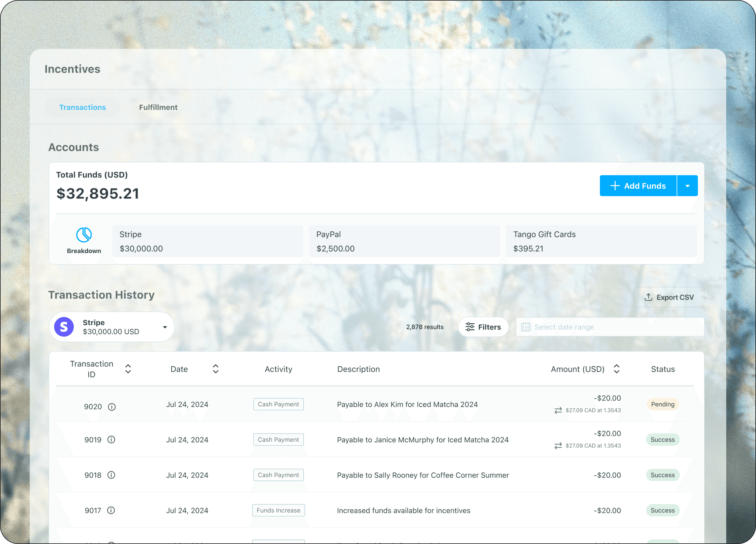
Task: Select the Transactions tab
Action: 82,107
